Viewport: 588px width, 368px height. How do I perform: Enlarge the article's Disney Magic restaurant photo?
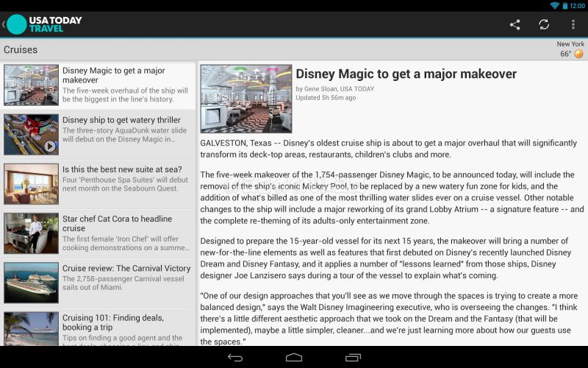pos(246,99)
